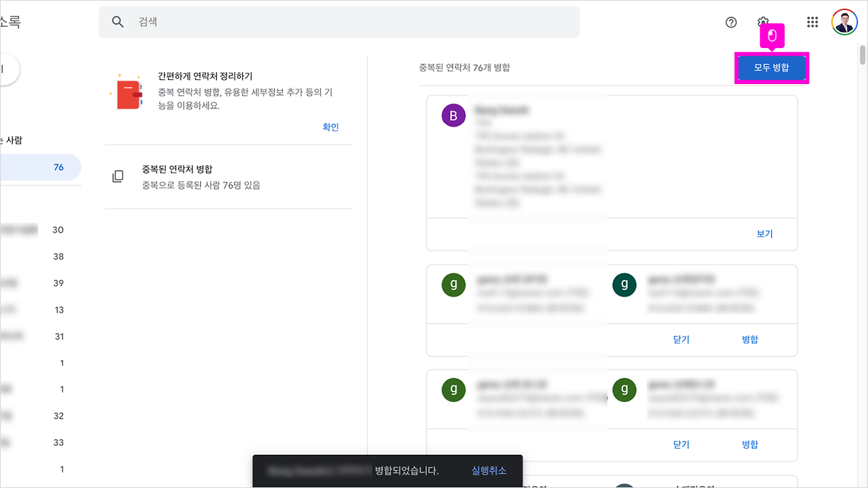Viewport: 868px width, 488px height.
Task: Click the 모두 병합 merge-all button
Action: pyautogui.click(x=772, y=68)
